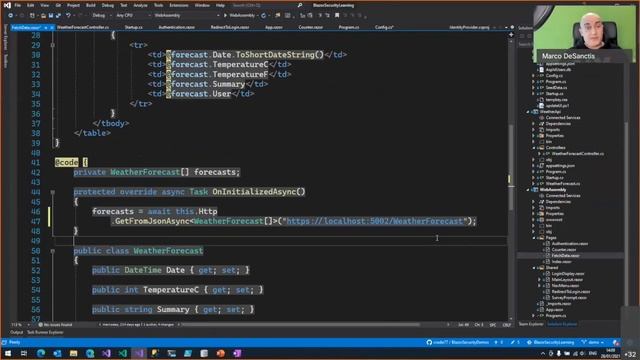This screenshot has height=360, width=640.
Task: Click the Save toolbar icon
Action: pyautogui.click(x=51, y=16)
